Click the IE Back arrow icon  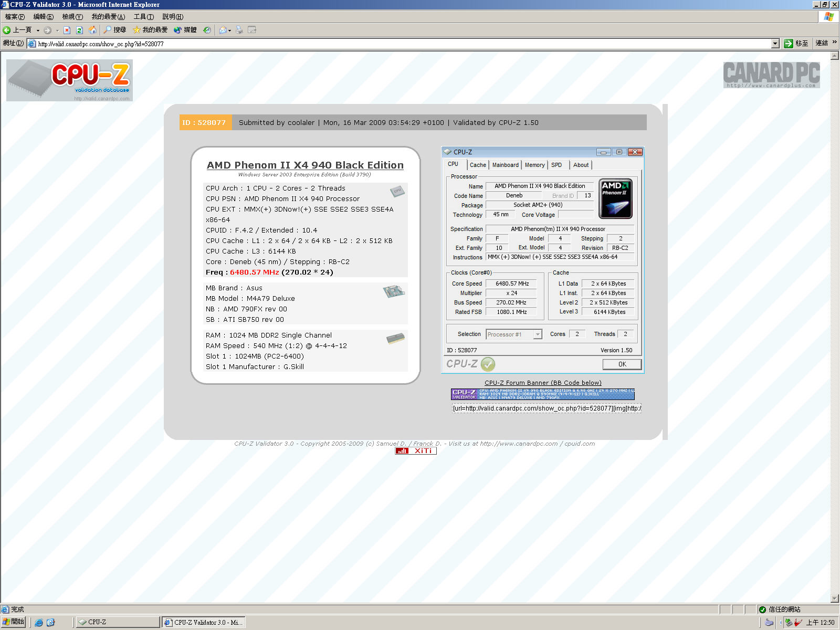[x=7, y=30]
